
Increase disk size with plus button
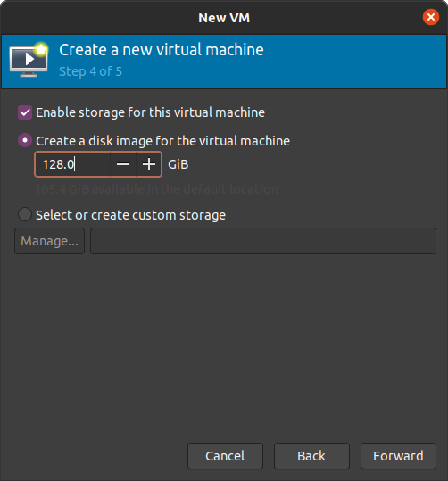pos(149,164)
